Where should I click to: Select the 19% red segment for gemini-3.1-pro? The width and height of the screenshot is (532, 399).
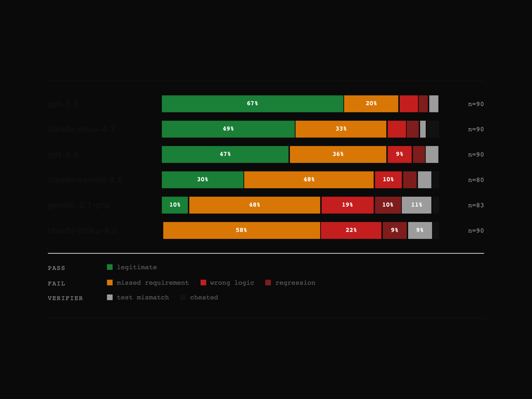click(347, 205)
